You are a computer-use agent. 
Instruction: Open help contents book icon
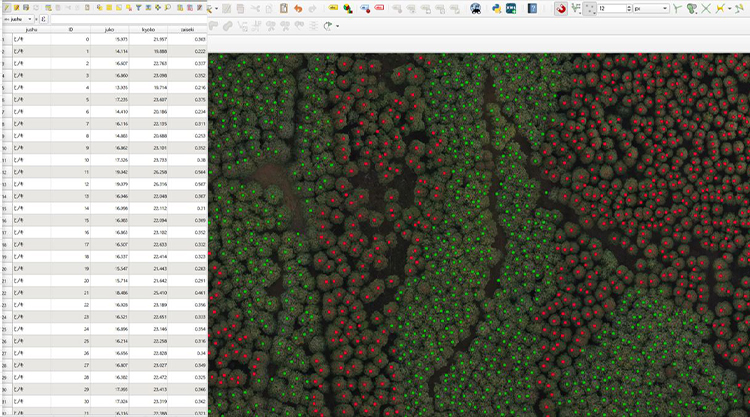pyautogui.click(x=532, y=8)
